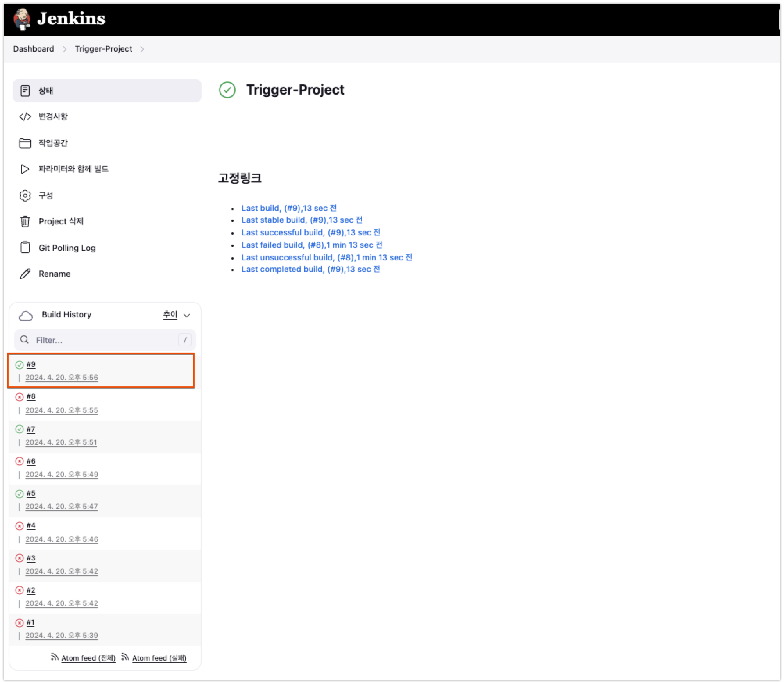Open the 작업공간 workspace menu item
This screenshot has width=784, height=684.
click(107, 143)
